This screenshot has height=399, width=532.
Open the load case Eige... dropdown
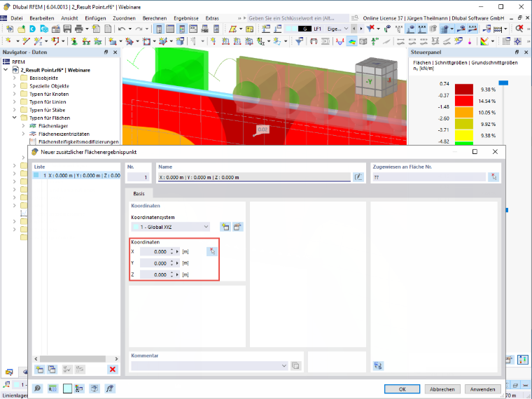346,29
